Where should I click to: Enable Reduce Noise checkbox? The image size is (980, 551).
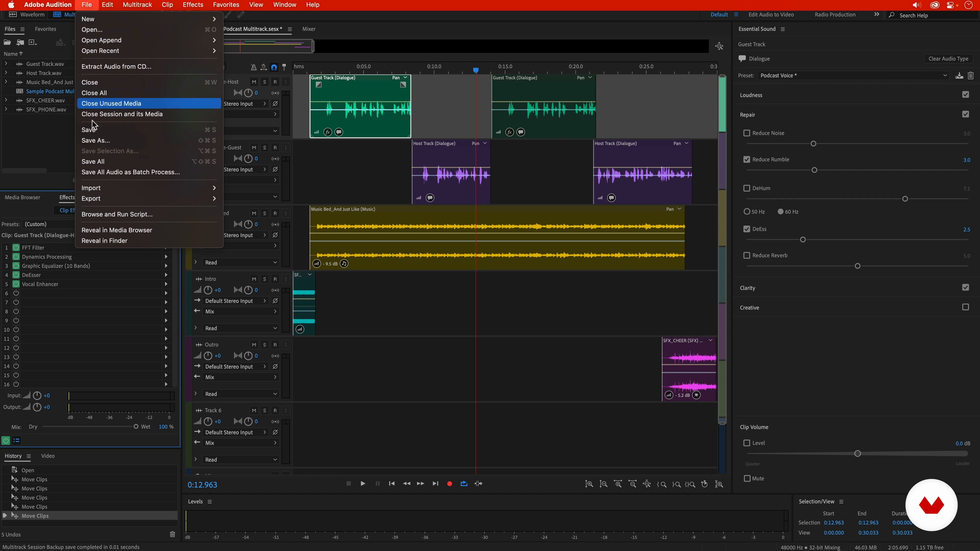point(746,133)
